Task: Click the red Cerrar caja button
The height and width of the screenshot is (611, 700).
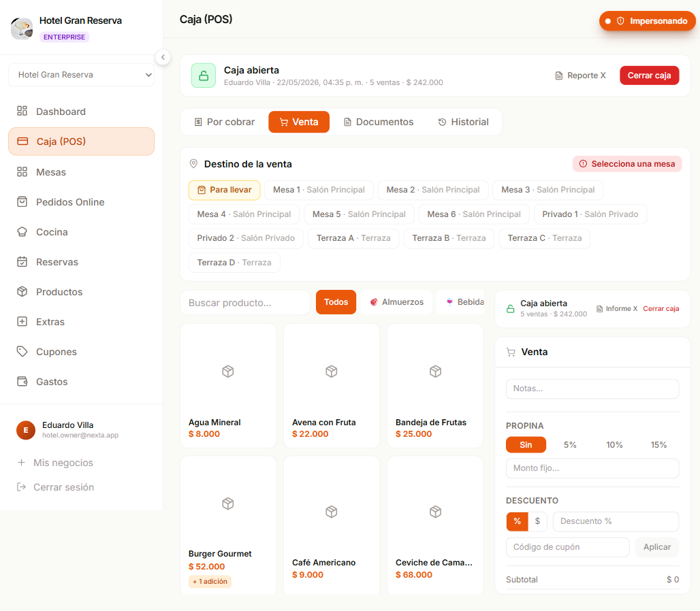Action: click(649, 76)
